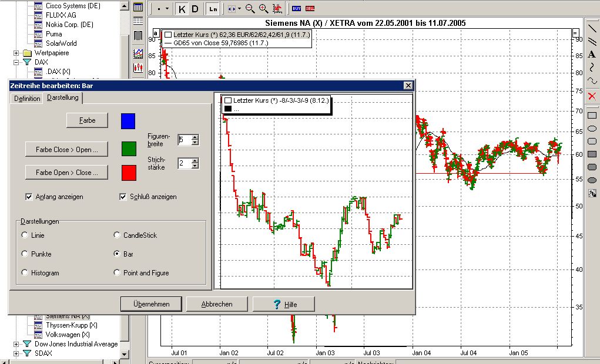The width and height of the screenshot is (600, 364).
Task: Click 'Farbe Open > Close ...' button
Action: [x=66, y=173]
